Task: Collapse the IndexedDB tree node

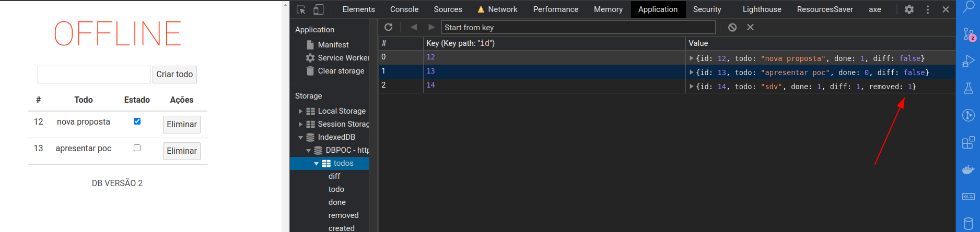Action: pos(300,137)
